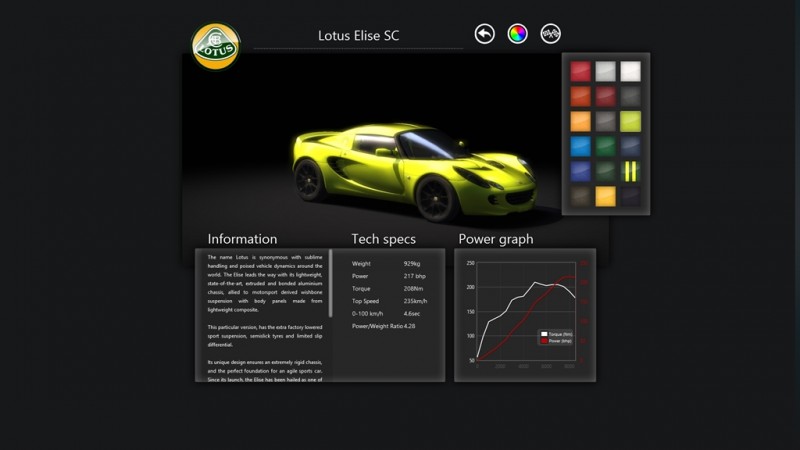The height and width of the screenshot is (450, 800).
Task: Click the paragraph starting 'Its unique design'
Action: 265,371
